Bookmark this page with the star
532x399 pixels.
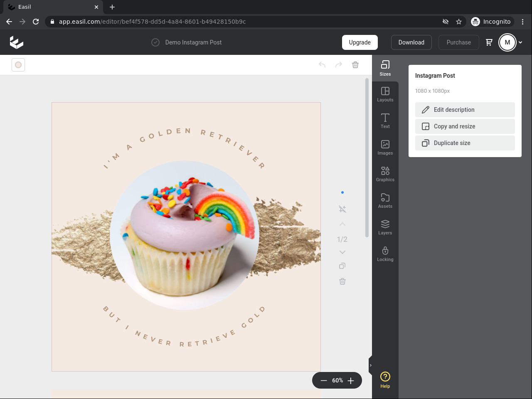(459, 22)
